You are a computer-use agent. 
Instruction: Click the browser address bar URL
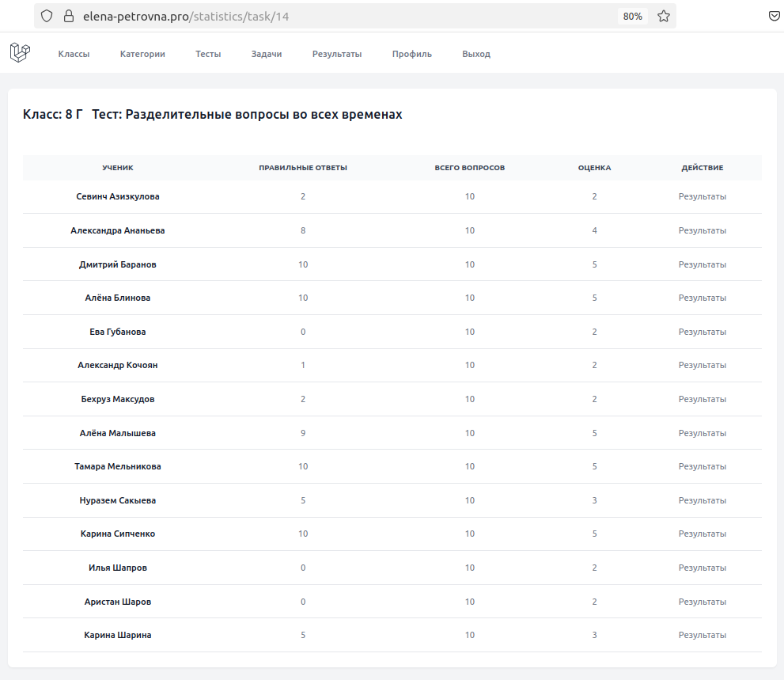coord(186,17)
